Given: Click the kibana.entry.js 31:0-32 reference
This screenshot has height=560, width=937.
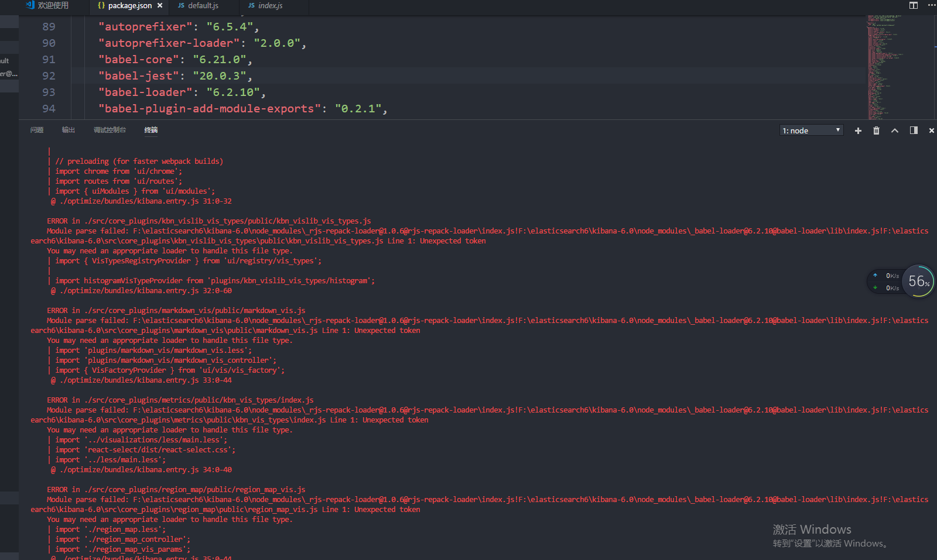Looking at the screenshot, I should pos(141,201).
